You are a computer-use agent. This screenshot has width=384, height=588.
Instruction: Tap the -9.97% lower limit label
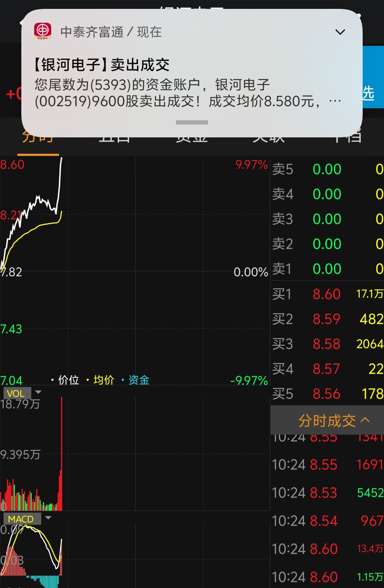249,380
